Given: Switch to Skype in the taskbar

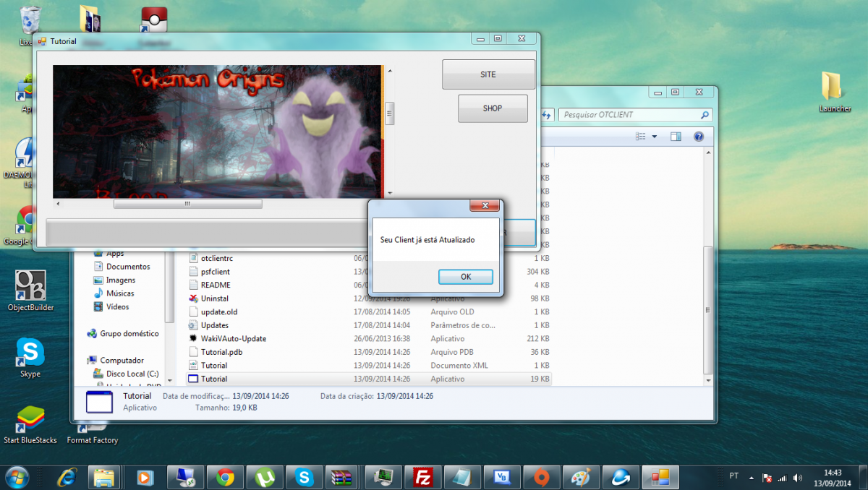Looking at the screenshot, I should click(303, 477).
